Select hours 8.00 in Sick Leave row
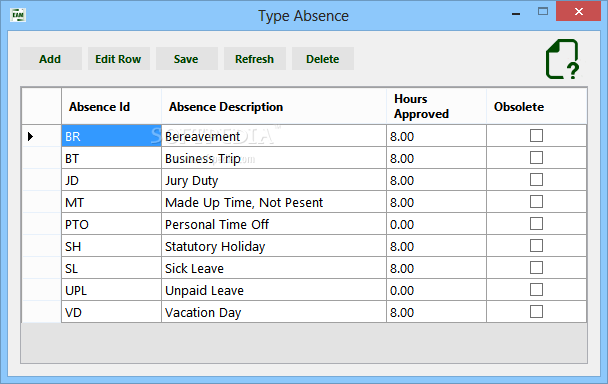The image size is (608, 384). coord(436,268)
